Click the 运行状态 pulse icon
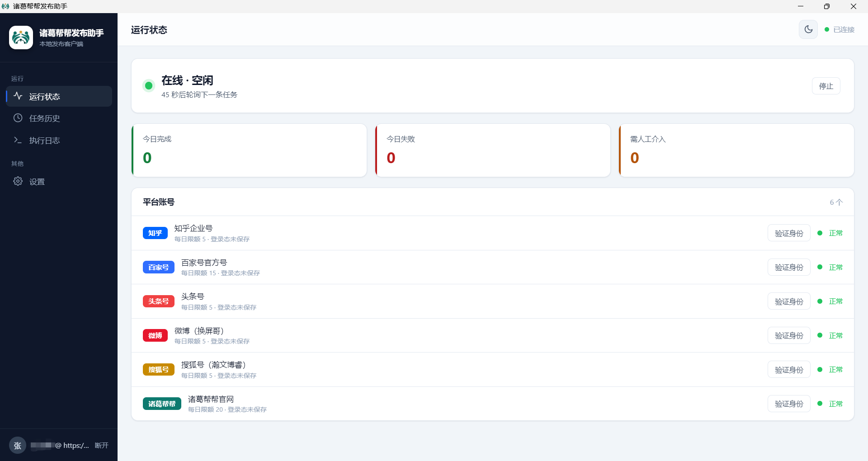This screenshot has width=868, height=461. 18,96
